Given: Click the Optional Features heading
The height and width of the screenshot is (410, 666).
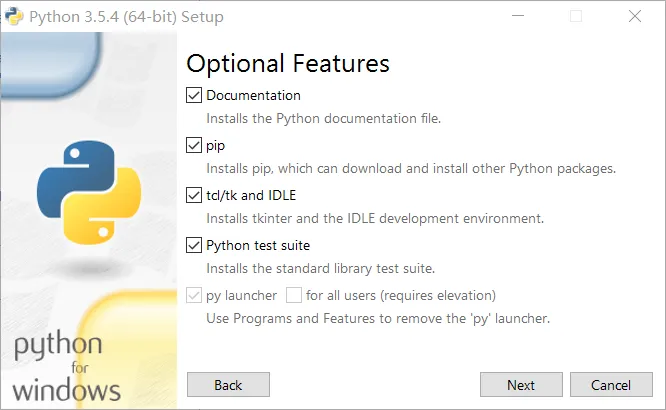Looking at the screenshot, I should coord(288,64).
